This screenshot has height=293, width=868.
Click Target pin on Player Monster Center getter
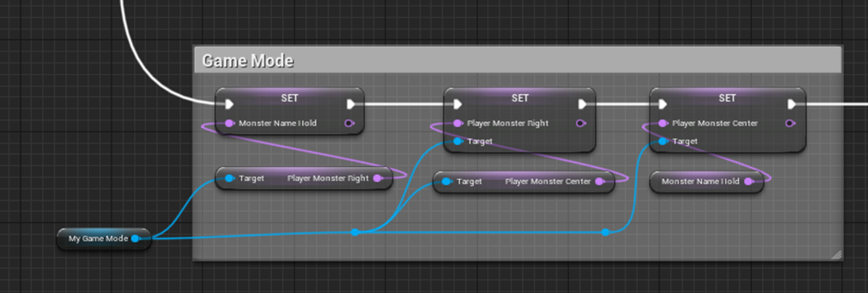(448, 182)
